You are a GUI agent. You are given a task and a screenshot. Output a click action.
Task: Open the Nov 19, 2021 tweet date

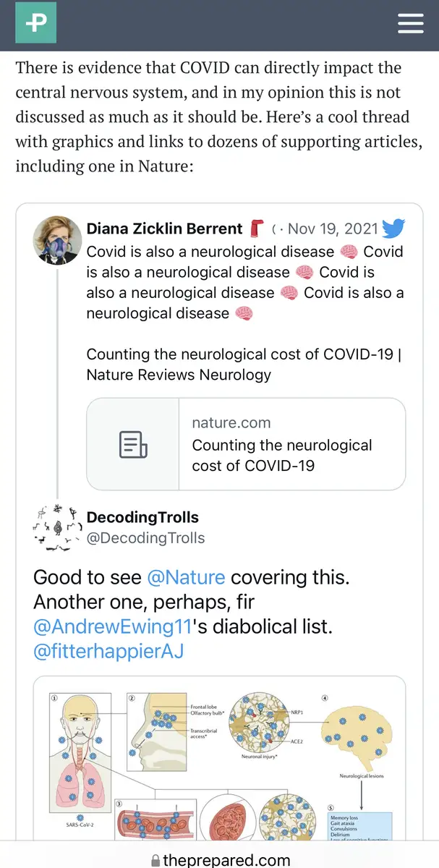pyautogui.click(x=333, y=229)
